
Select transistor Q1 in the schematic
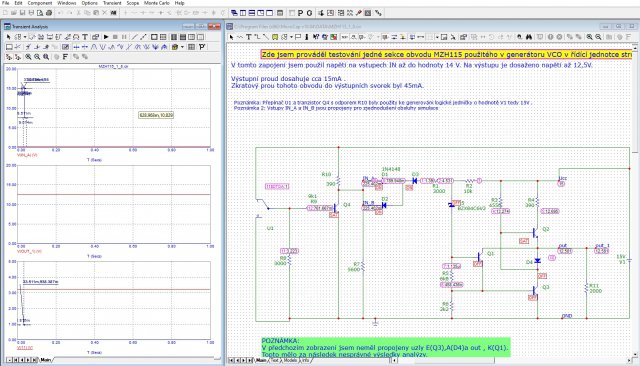[480, 257]
